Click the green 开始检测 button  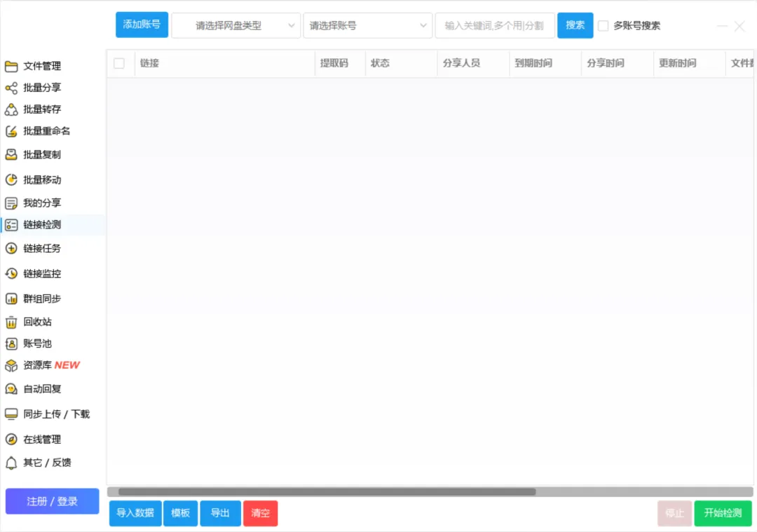pos(723,513)
